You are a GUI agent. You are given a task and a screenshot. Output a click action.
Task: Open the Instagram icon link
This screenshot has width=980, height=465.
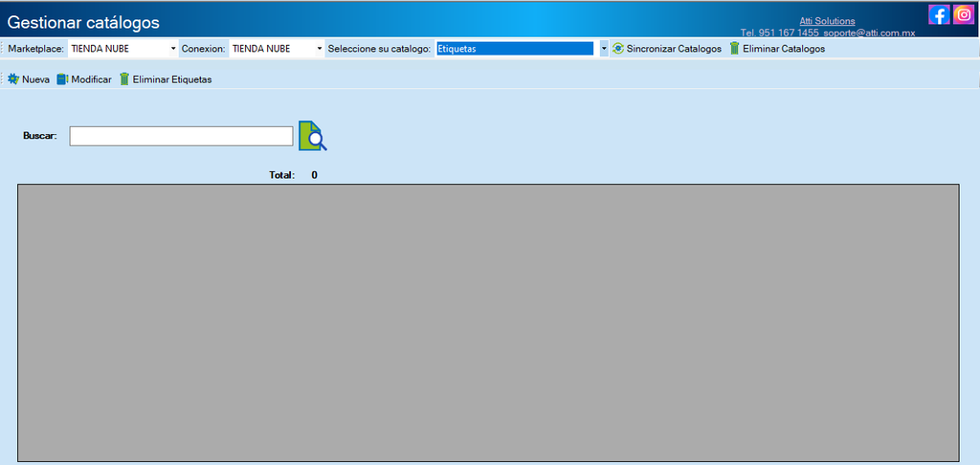click(964, 14)
